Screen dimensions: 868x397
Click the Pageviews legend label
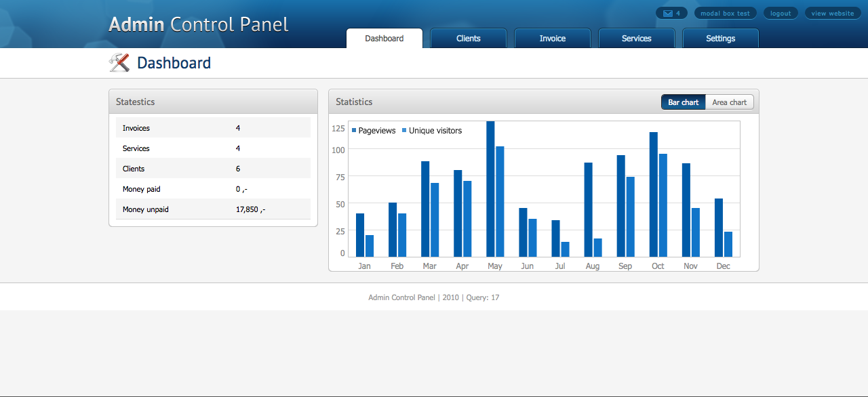(x=377, y=131)
